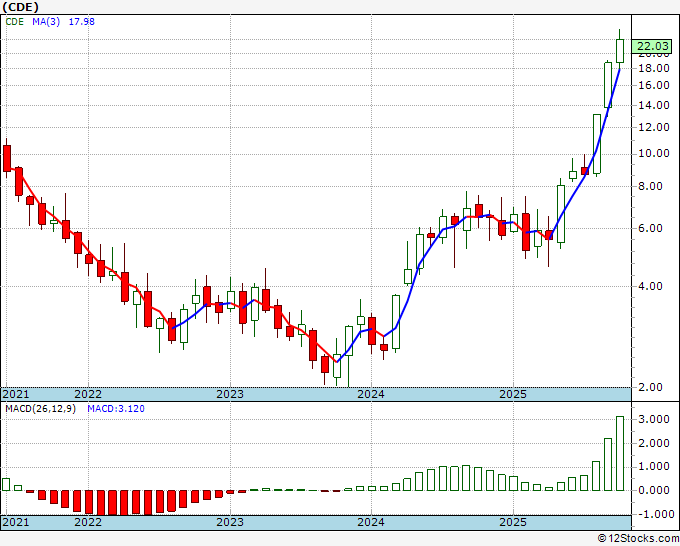The height and width of the screenshot is (546, 680).
Task: Click the 16.00 price axis label
Action: point(654,85)
